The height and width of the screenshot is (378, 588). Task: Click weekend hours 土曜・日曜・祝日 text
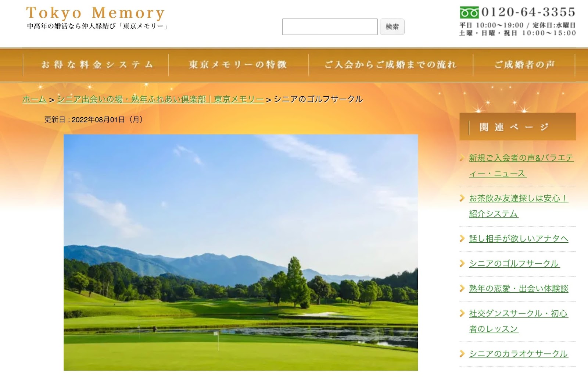pos(517,33)
